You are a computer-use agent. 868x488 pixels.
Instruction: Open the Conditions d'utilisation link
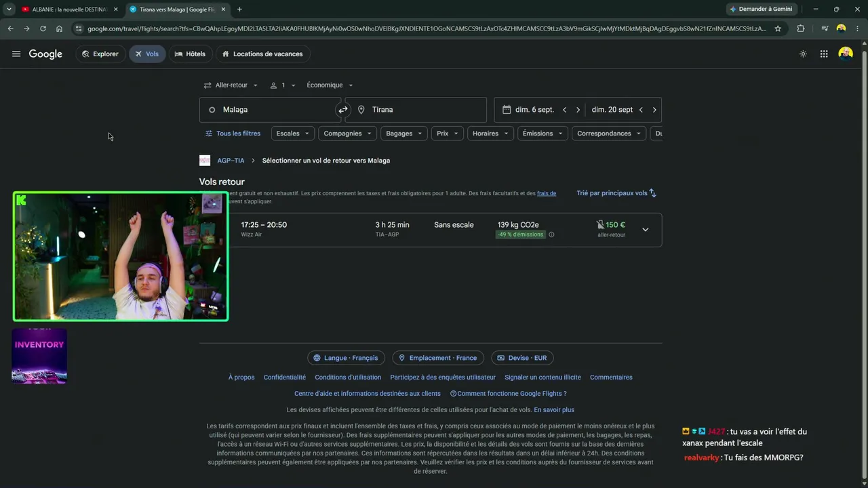348,378
